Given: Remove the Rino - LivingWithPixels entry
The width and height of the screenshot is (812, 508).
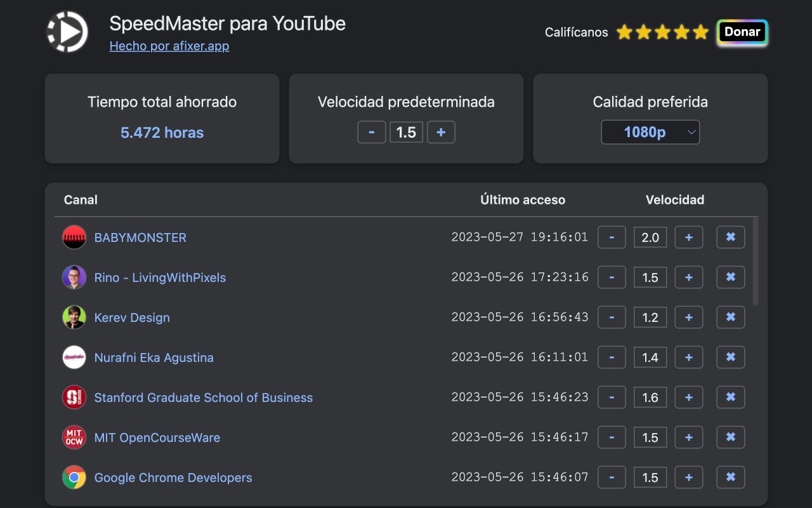Looking at the screenshot, I should click(731, 277).
